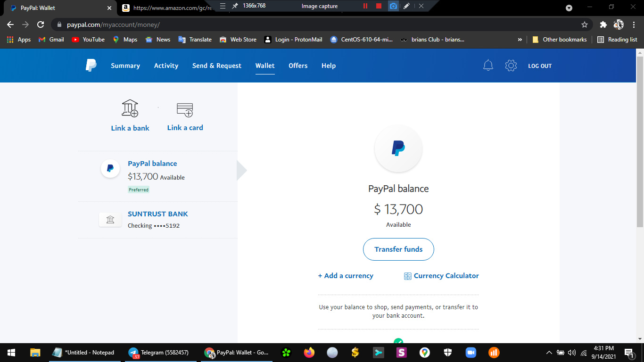Go to the Activity menu

[166, 66]
